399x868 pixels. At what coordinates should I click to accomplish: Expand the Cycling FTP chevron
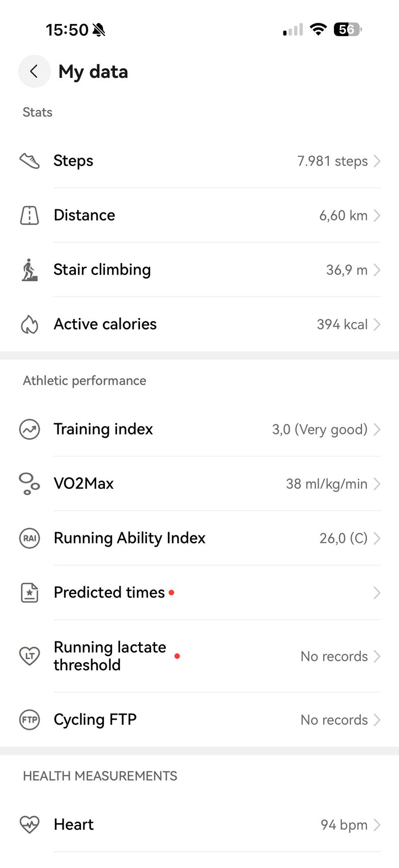(377, 720)
